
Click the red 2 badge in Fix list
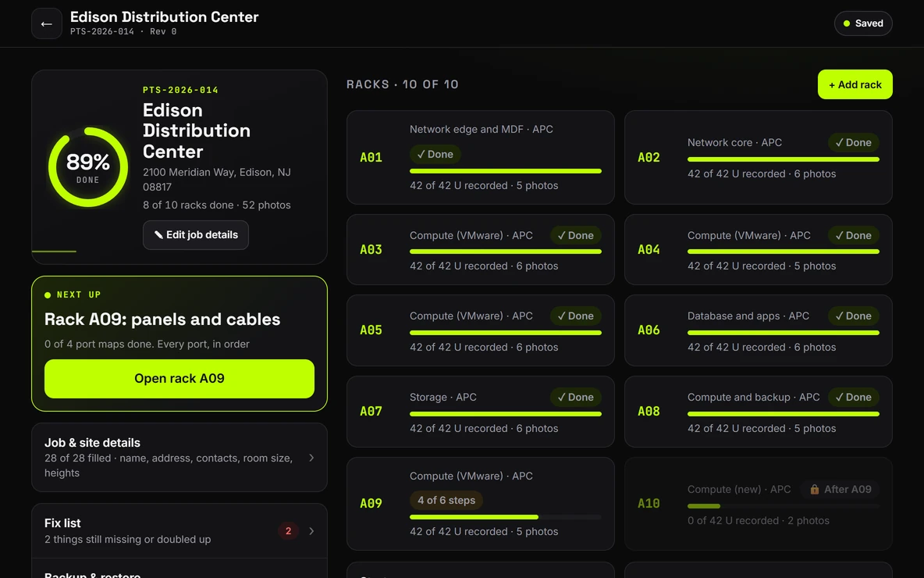(288, 531)
